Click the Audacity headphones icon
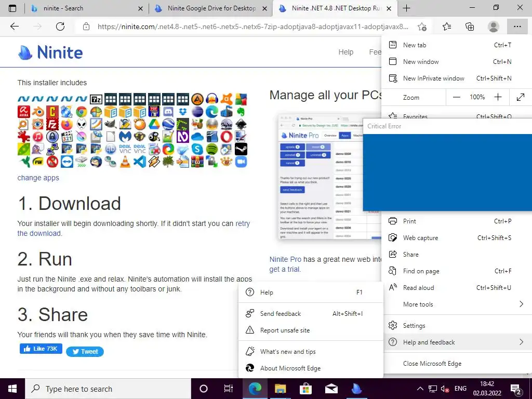 coord(212,99)
